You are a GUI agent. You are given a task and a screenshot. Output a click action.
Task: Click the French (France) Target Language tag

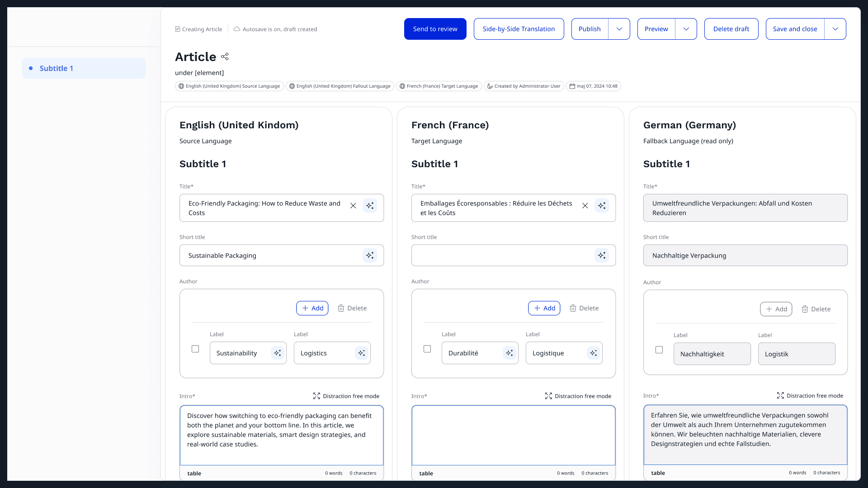click(x=439, y=86)
